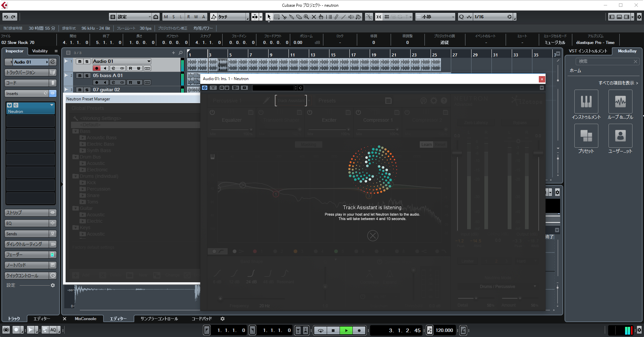Click bar 17 on the timeline ruler
This screenshot has width=644, height=337.
click(353, 54)
